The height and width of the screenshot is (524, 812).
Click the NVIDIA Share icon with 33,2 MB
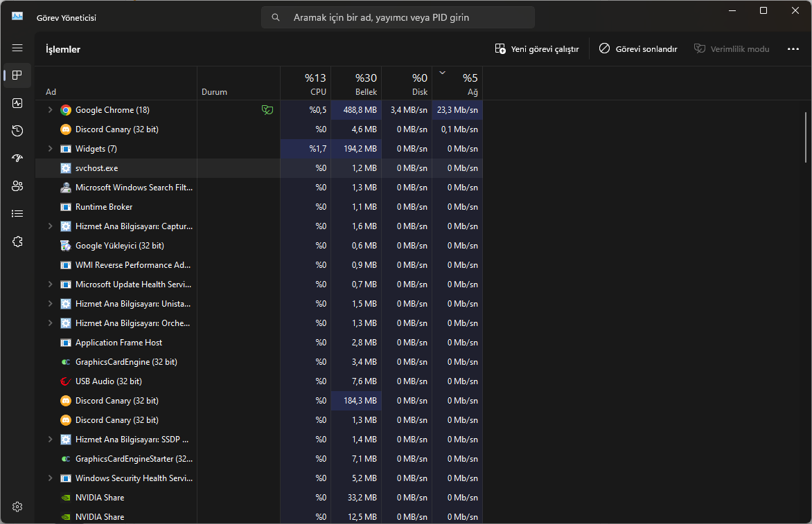(66, 498)
